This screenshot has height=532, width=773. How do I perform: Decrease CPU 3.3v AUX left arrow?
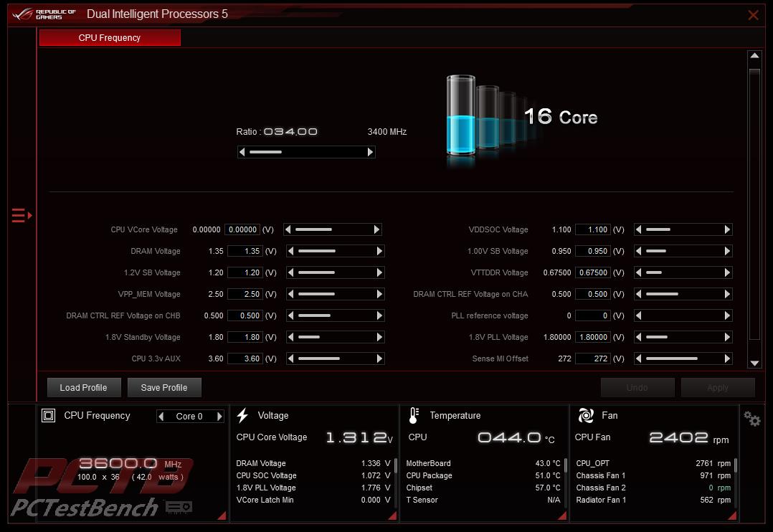(x=291, y=358)
